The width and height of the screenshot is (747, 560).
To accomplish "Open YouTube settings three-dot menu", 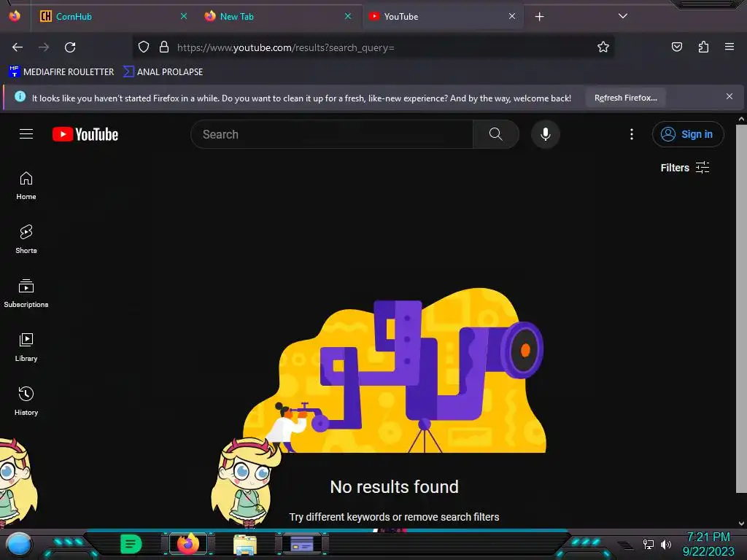I will click(x=632, y=134).
